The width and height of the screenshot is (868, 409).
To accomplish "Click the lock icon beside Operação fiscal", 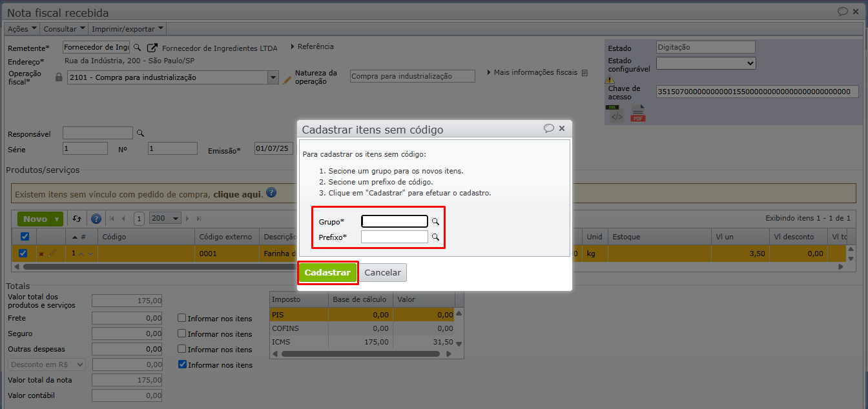I will [x=59, y=77].
